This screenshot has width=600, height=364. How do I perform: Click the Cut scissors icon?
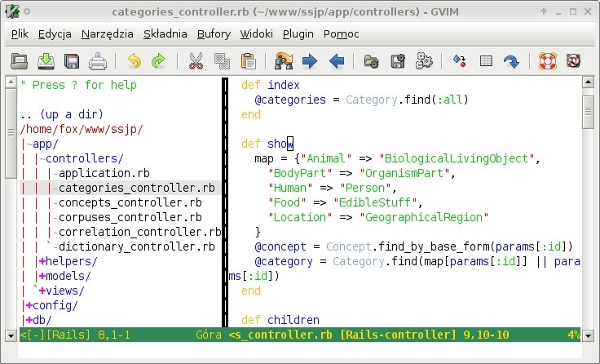point(196,61)
